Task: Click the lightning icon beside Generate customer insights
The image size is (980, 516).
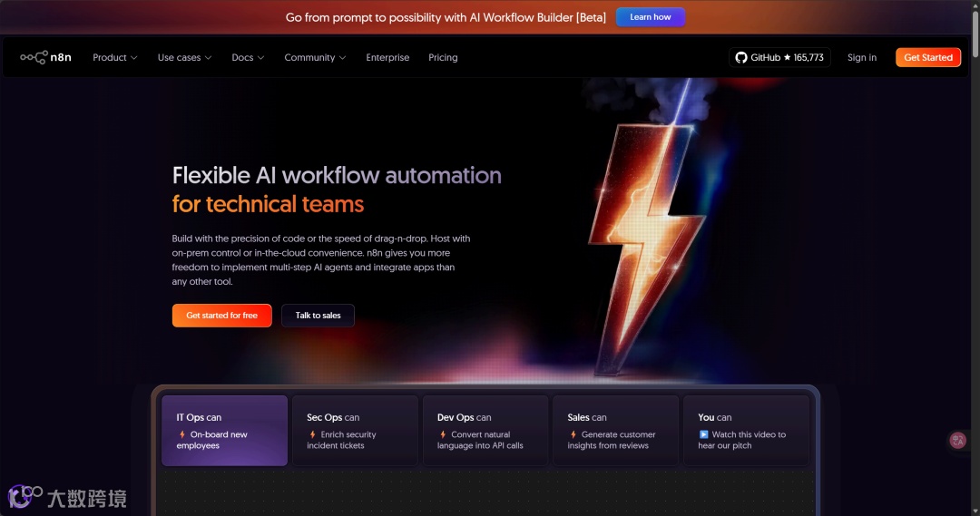Action: coord(573,434)
